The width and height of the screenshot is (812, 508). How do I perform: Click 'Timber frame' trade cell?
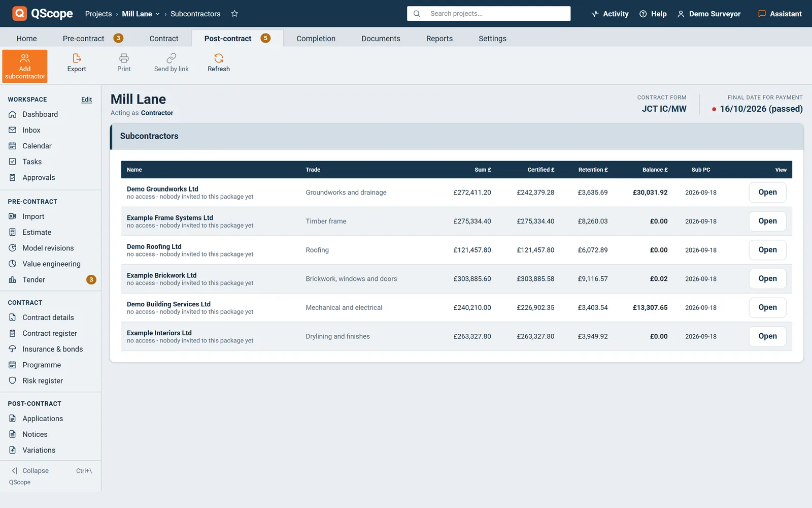coord(326,221)
